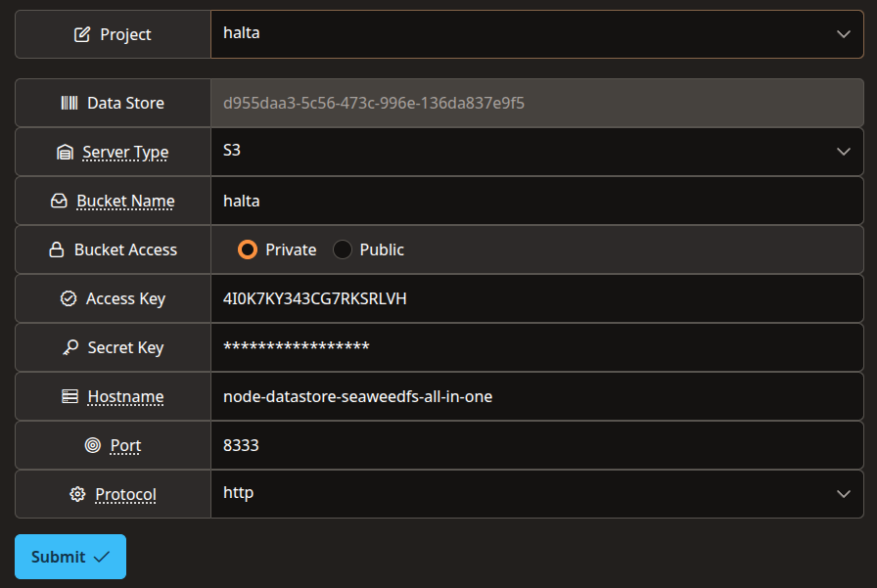Click the Port target icon
This screenshot has width=877, height=588.
[93, 445]
